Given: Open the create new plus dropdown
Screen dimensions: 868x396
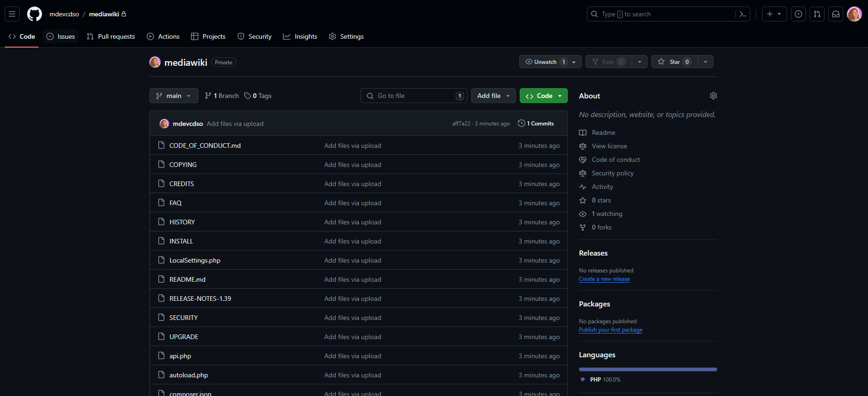Looking at the screenshot, I should click(774, 14).
